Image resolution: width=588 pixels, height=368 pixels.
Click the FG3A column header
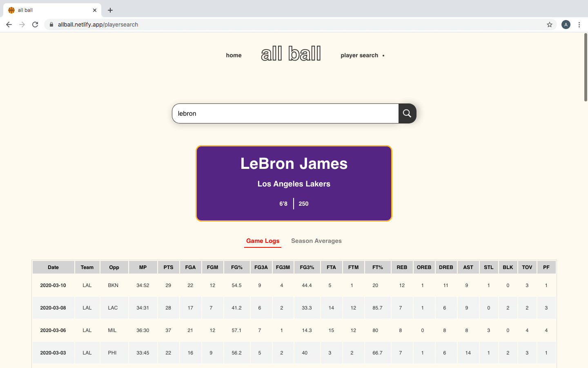coord(261,267)
